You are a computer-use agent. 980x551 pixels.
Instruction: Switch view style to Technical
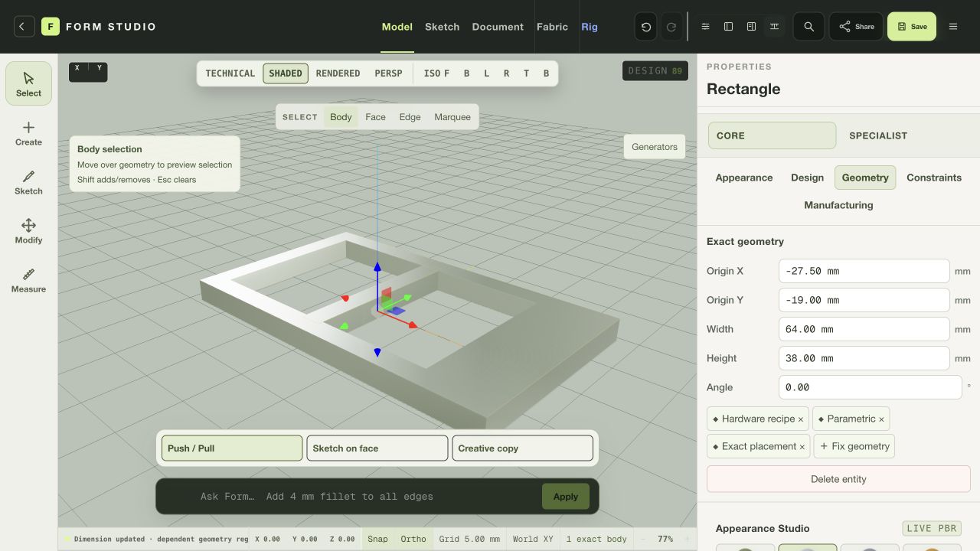pyautogui.click(x=230, y=73)
